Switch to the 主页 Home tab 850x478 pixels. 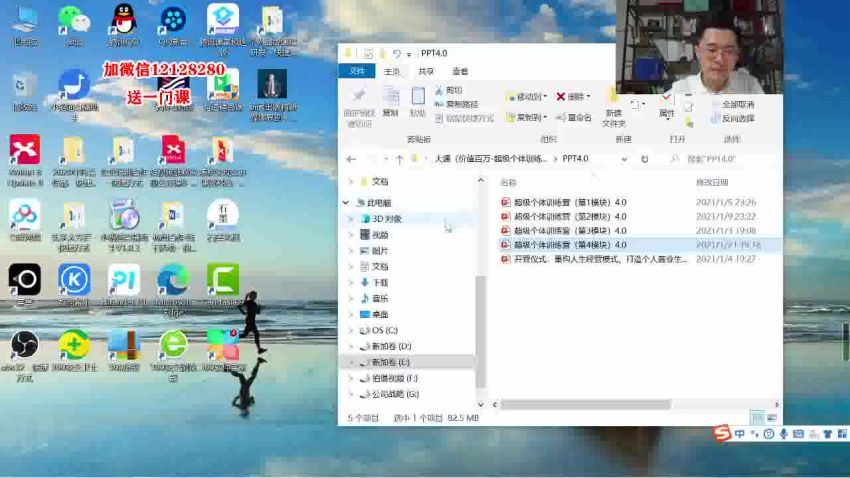[x=391, y=72]
